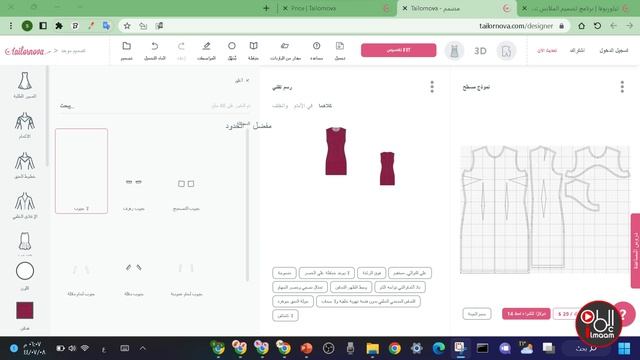The height and width of the screenshot is (360, 640).
Task: Show hidden system tray icons chevron
Action: 142,348
